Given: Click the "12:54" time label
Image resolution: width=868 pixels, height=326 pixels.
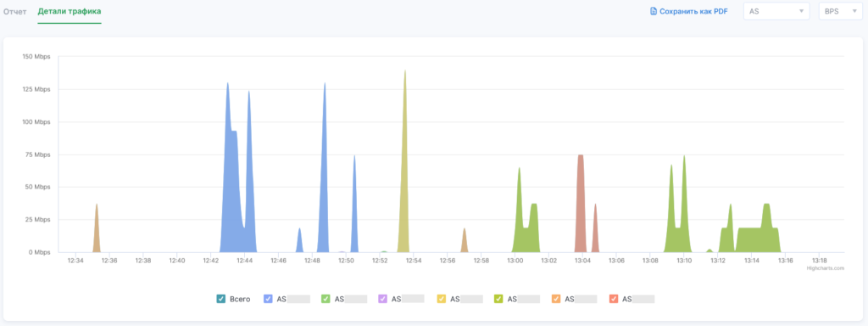Looking at the screenshot, I should pos(414,261).
